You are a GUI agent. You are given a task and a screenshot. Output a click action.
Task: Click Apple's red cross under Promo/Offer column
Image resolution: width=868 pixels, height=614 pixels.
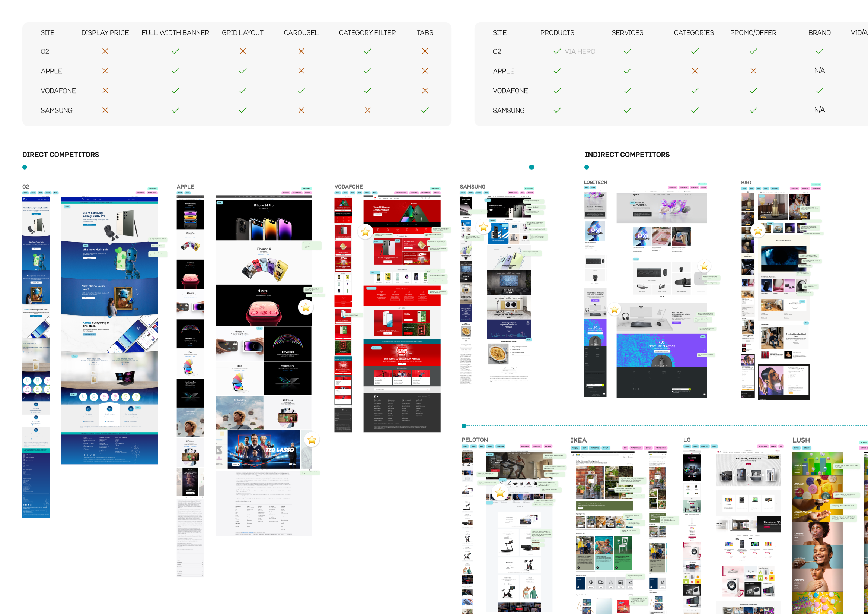[753, 71]
